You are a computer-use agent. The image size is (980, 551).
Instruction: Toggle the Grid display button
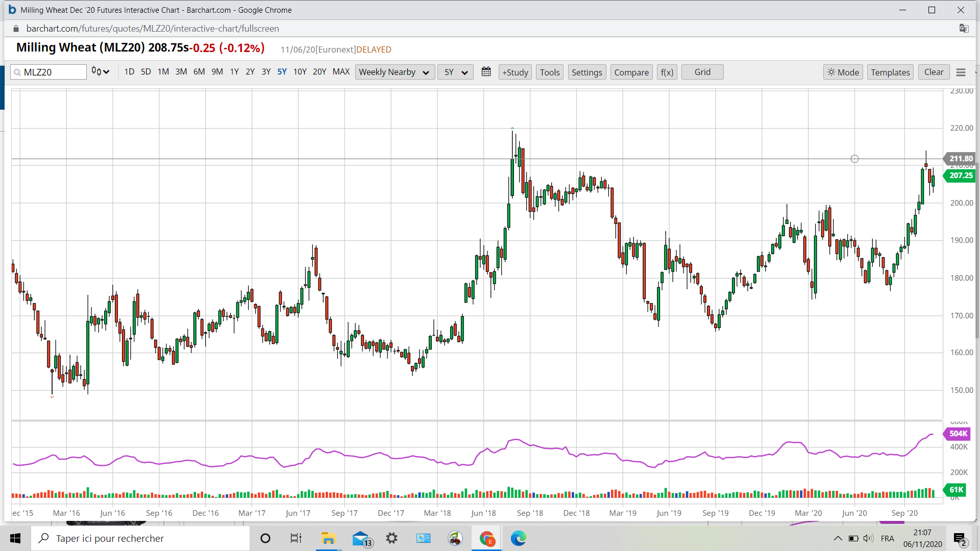click(x=702, y=72)
